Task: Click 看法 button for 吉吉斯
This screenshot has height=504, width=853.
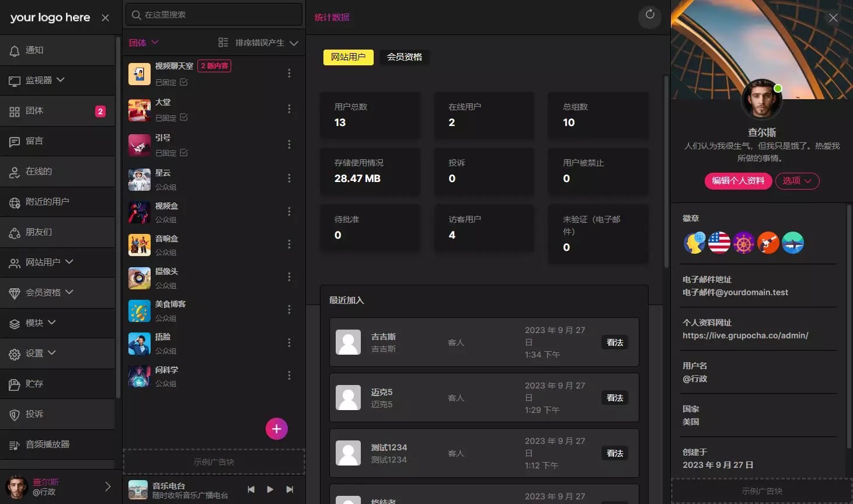Action: [x=615, y=342]
